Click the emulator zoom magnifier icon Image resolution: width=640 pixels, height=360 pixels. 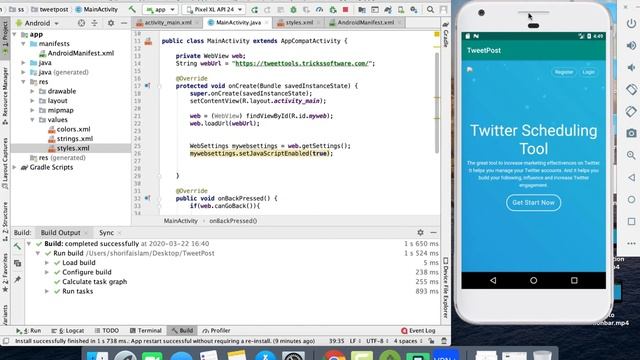pyautogui.click(x=631, y=156)
